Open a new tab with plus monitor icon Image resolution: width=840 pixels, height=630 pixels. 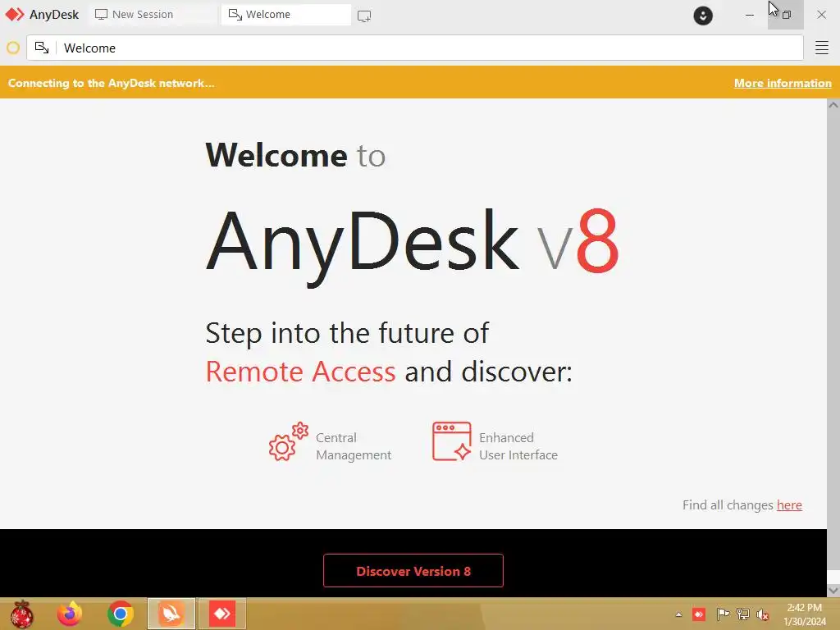(364, 16)
